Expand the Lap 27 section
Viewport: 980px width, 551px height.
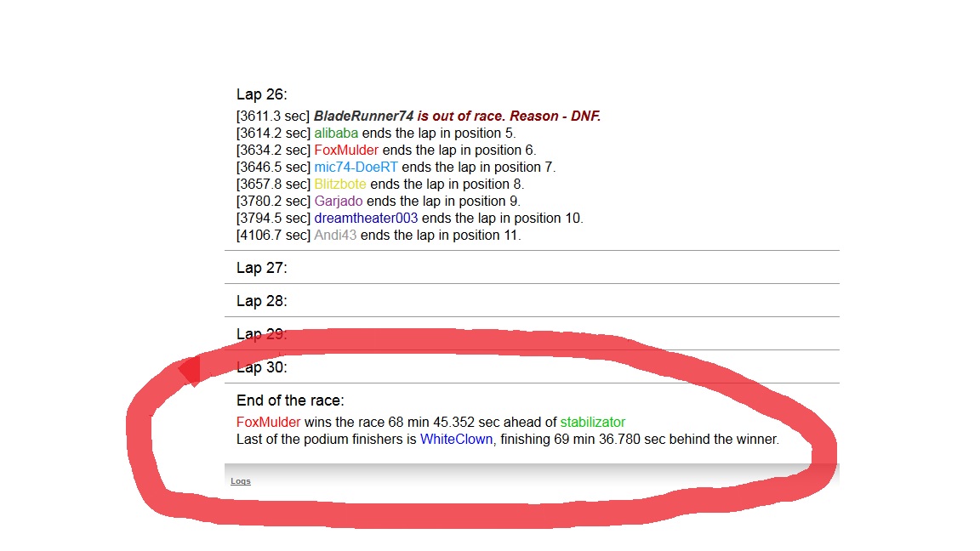(x=262, y=268)
